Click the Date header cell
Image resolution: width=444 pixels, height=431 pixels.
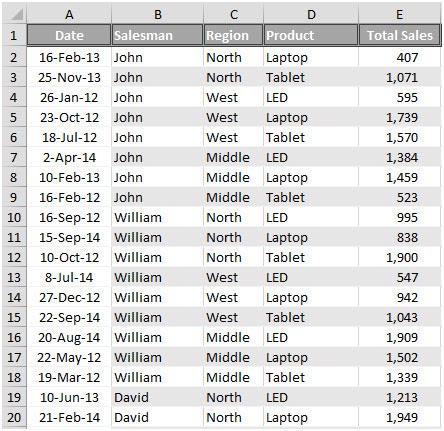pos(69,35)
